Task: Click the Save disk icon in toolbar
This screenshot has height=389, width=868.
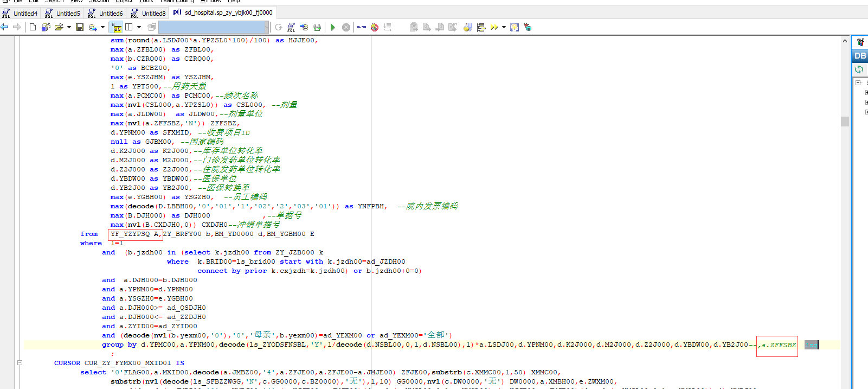Action: point(80,27)
